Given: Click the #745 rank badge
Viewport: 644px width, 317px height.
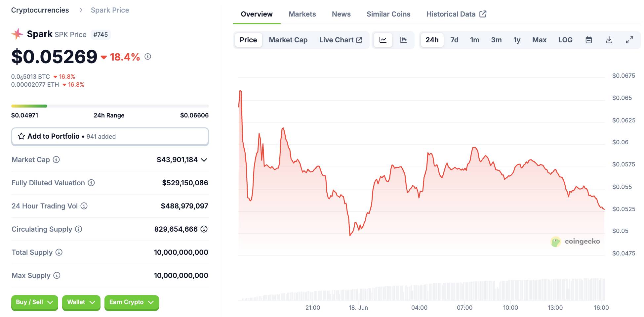Looking at the screenshot, I should (x=101, y=34).
